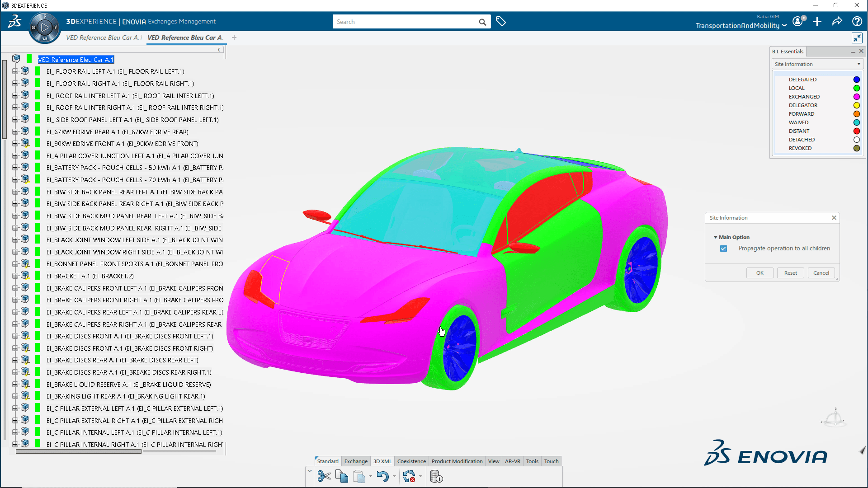Add a new tab with plus button
The height and width of the screenshot is (488, 868).
(234, 38)
